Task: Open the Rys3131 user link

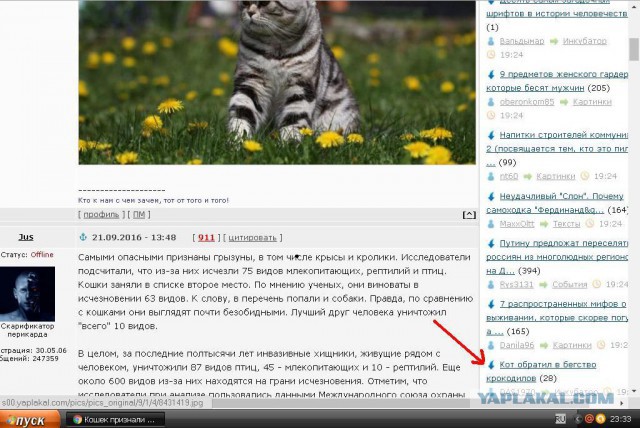Action: (516, 284)
